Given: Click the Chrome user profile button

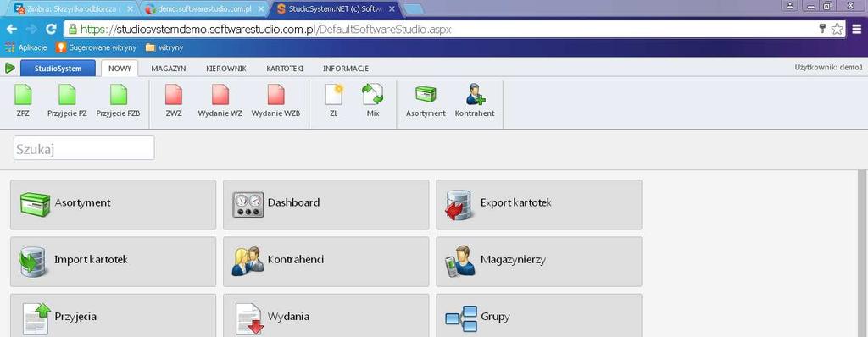Looking at the screenshot, I should coord(790,6).
